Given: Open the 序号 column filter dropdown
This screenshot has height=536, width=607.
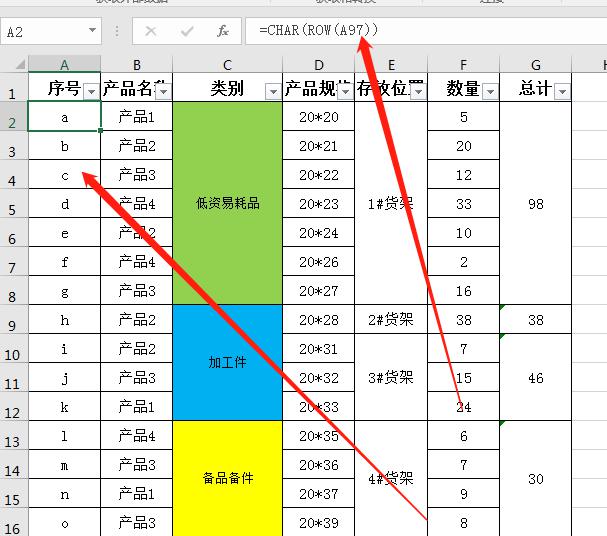Looking at the screenshot, I should point(91,92).
